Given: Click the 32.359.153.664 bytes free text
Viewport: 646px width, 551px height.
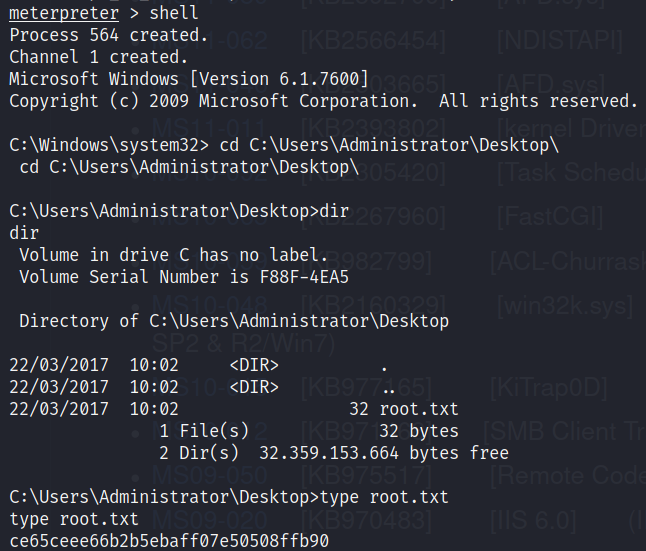Looking at the screenshot, I should tap(383, 453).
